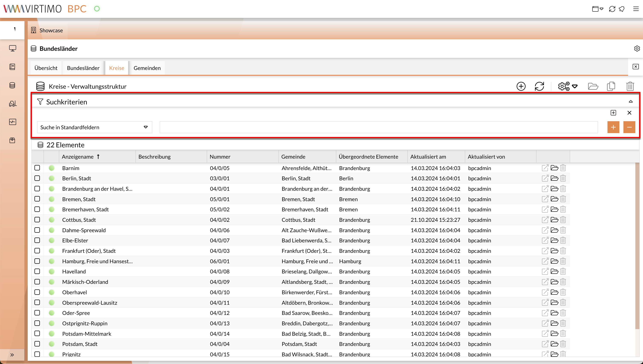Screen dimensions: 643x364
Task: Check the Potsdam, Stadt row checkbox
Action: point(37,344)
